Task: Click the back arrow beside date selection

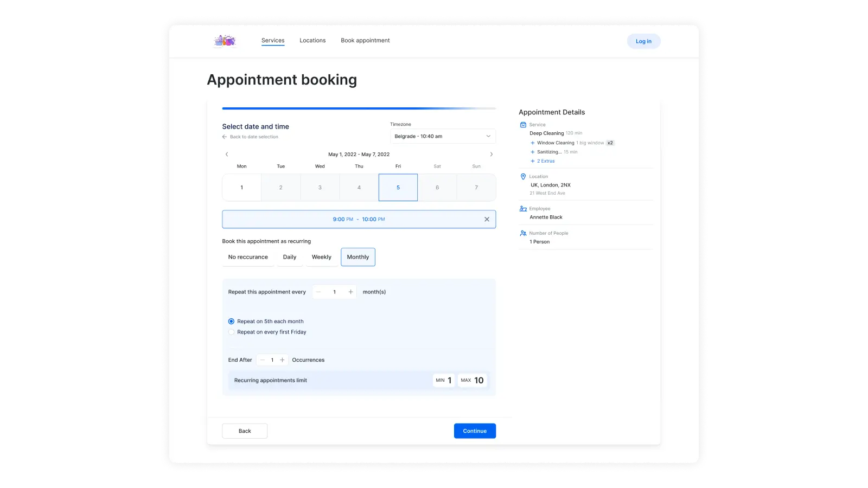Action: click(225, 137)
